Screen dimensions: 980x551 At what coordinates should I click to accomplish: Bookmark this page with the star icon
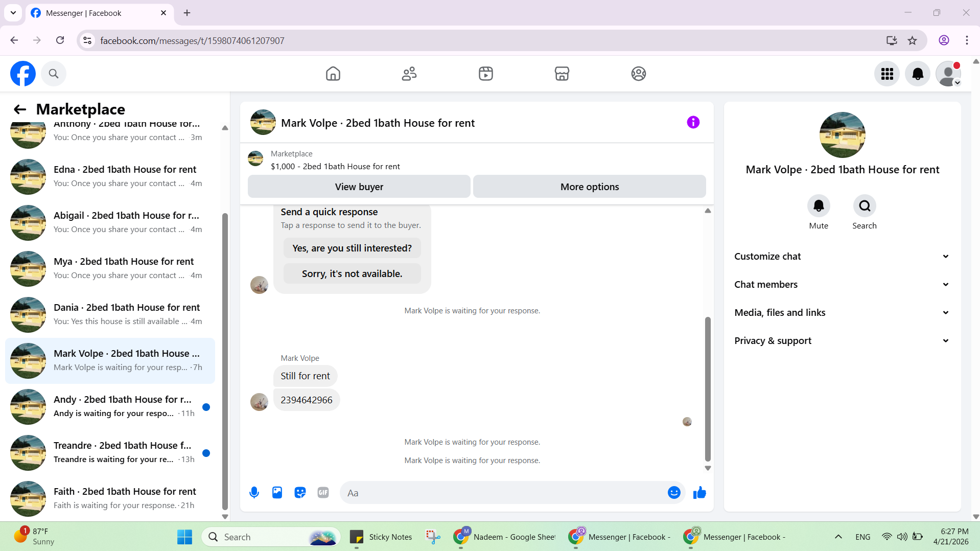pyautogui.click(x=913, y=40)
